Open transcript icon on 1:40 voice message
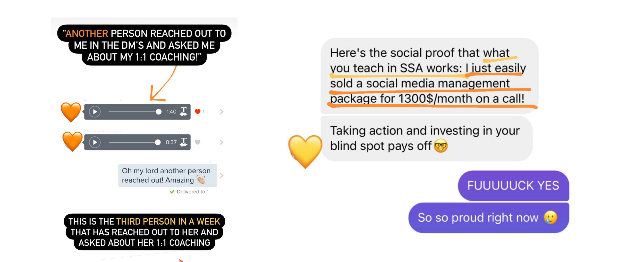Screen dimensions: 644x262 click(x=184, y=112)
